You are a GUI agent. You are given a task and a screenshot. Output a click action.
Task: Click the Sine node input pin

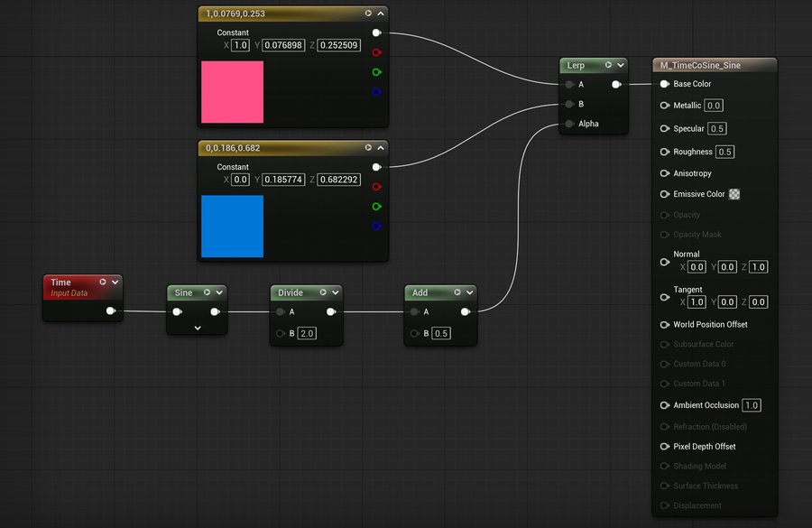pyautogui.click(x=177, y=311)
